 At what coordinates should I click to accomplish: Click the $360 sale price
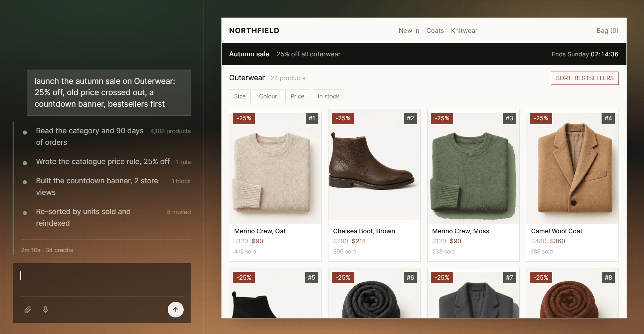pyautogui.click(x=557, y=241)
